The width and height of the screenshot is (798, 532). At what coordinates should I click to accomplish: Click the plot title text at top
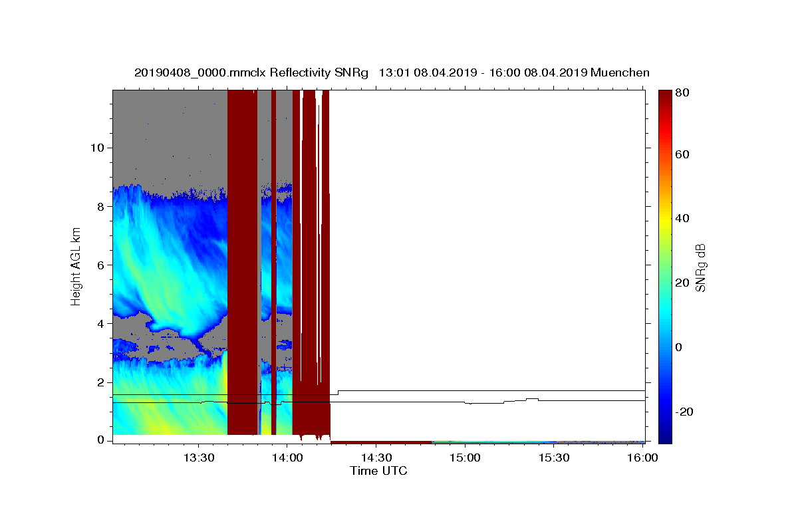(x=392, y=72)
